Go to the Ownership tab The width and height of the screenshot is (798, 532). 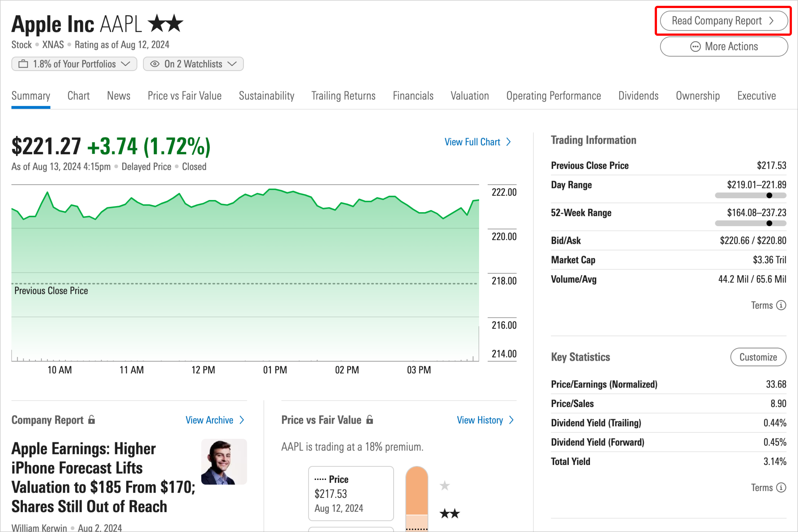698,96
